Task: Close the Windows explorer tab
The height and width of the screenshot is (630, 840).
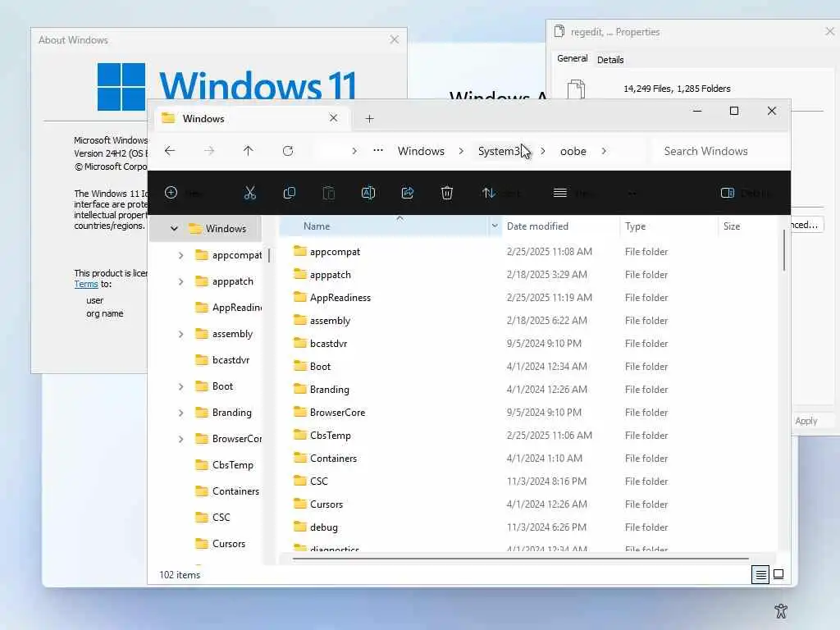Action: (333, 118)
